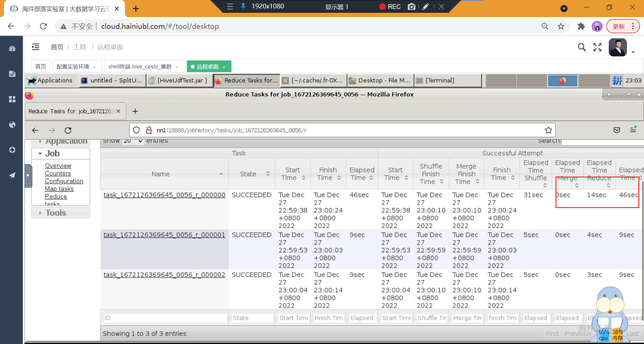Sort by the Name column
The height and width of the screenshot is (344, 644).
pos(164,174)
